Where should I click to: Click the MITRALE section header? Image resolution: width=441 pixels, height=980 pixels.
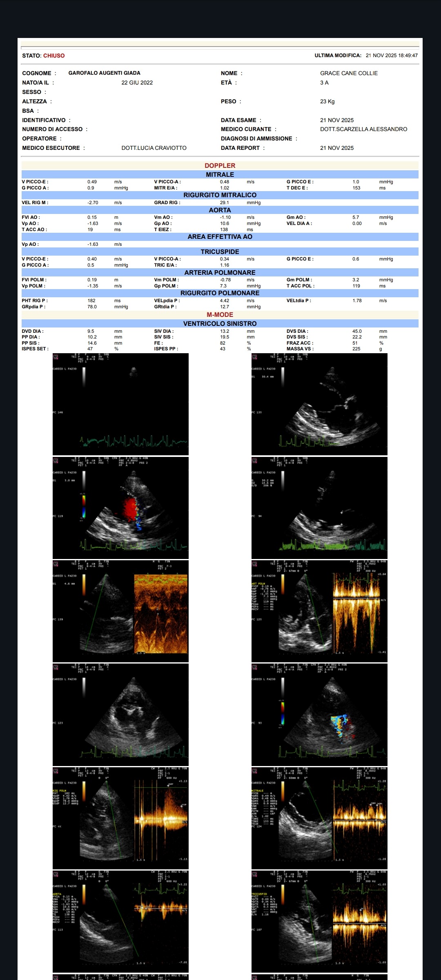(220, 174)
